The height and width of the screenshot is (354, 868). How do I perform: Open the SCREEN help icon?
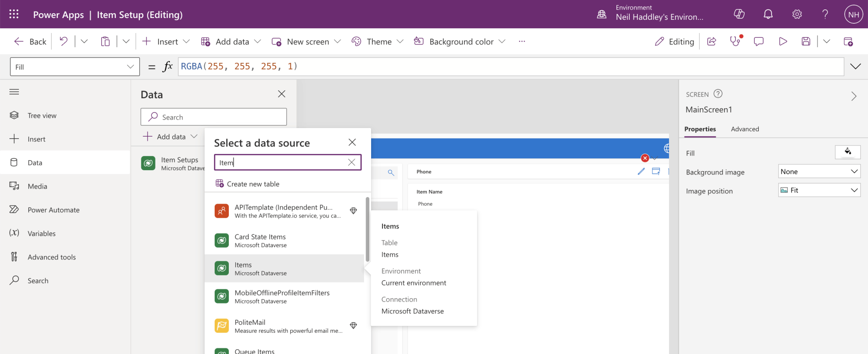tap(718, 94)
